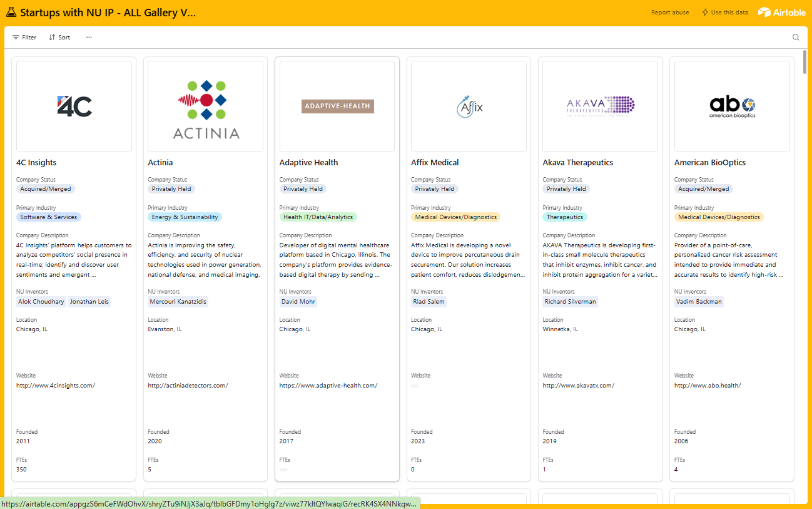Click the Actinia company description text
The image size is (812, 509).
click(x=205, y=260)
